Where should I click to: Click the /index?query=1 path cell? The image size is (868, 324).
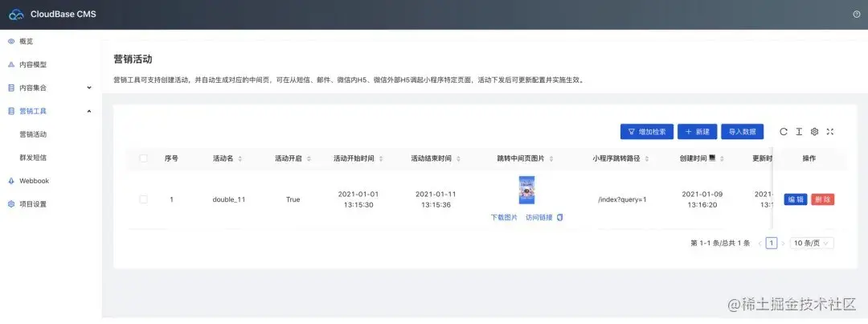pos(621,199)
